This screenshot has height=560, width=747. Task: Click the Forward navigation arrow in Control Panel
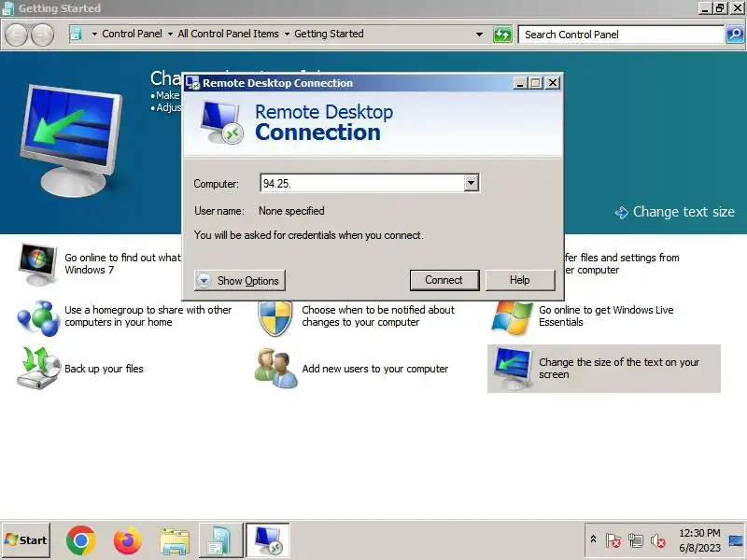point(42,35)
